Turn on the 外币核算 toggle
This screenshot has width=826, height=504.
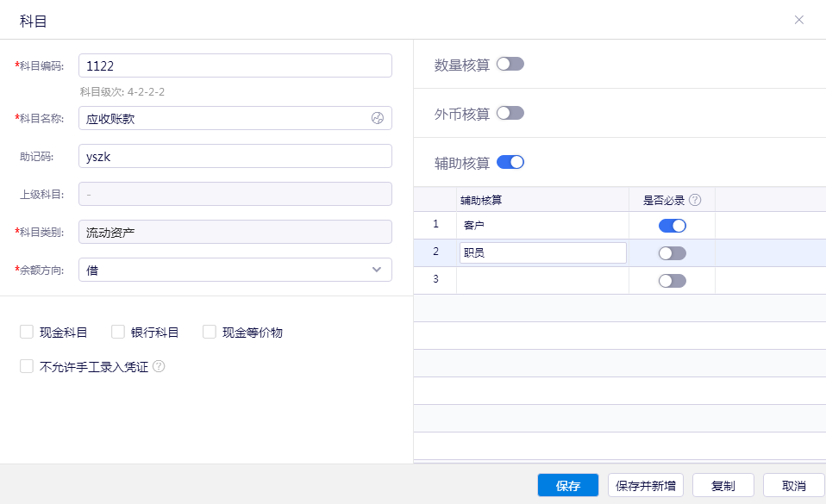point(510,113)
